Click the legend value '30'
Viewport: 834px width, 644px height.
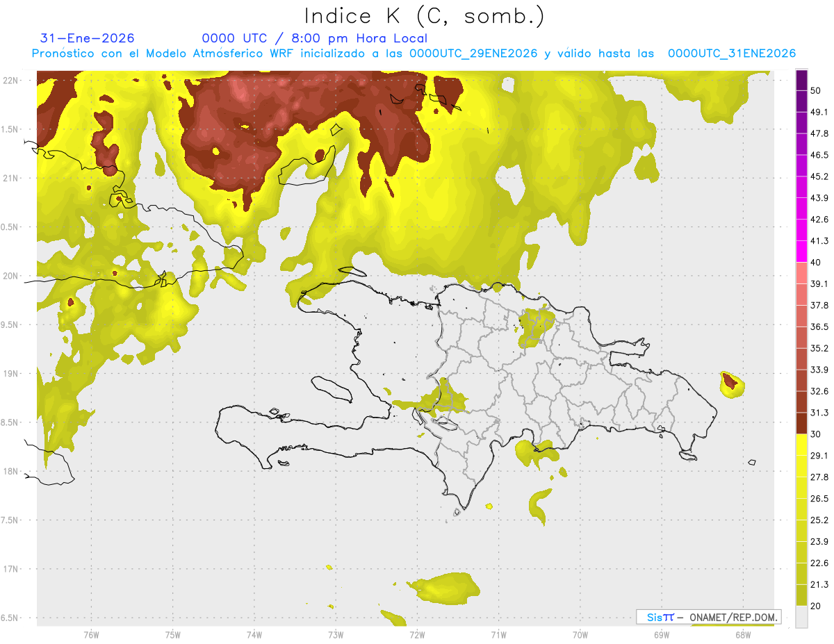[x=816, y=434]
